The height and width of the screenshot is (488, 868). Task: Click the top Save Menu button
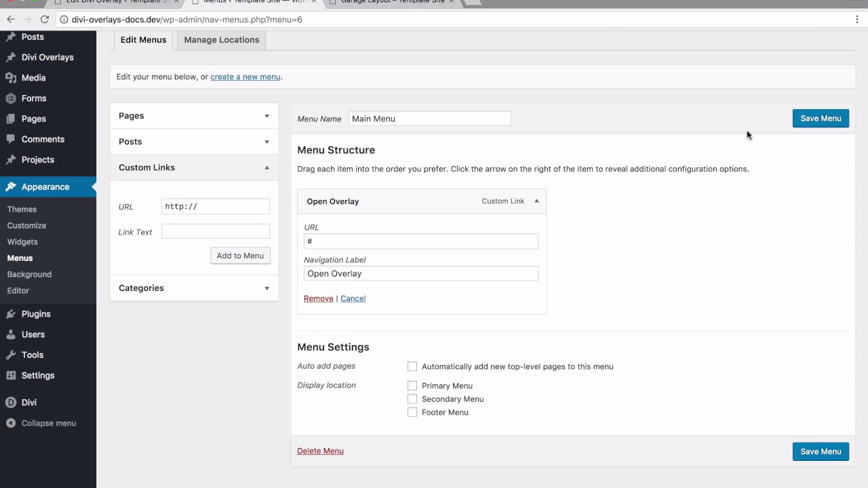pos(821,119)
